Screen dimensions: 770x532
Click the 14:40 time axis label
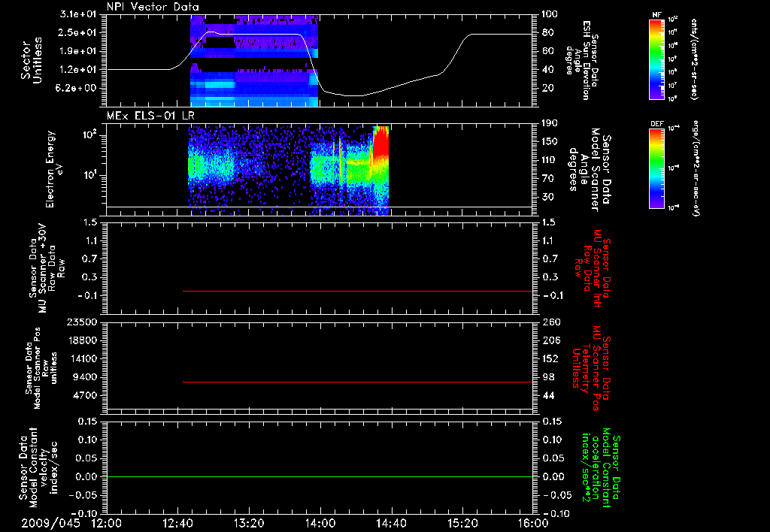[391, 523]
